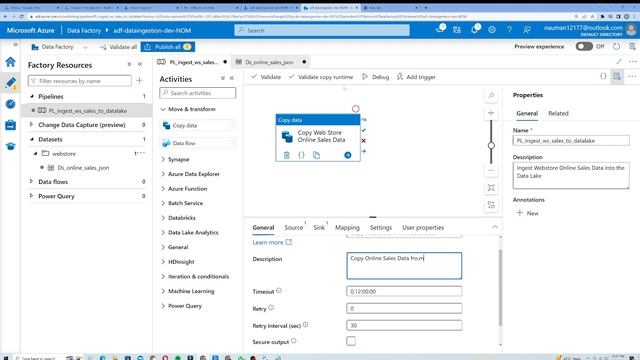Select PL_ingest_ws_sales_to_datalake pipeline
The image size is (640, 360).
[x=87, y=111]
